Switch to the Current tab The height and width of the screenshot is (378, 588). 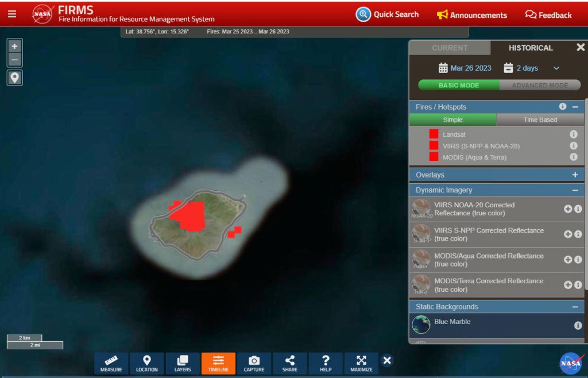tap(450, 48)
